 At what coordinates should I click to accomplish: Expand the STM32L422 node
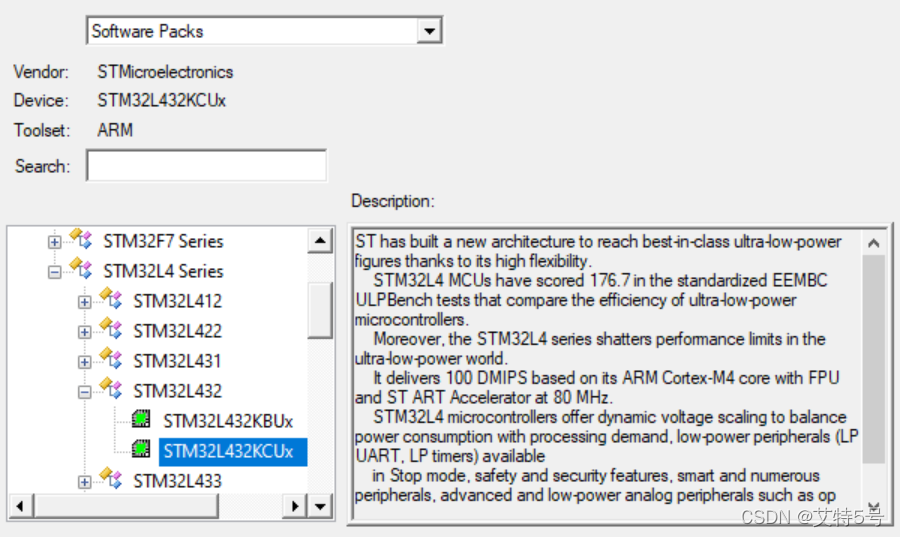(84, 332)
